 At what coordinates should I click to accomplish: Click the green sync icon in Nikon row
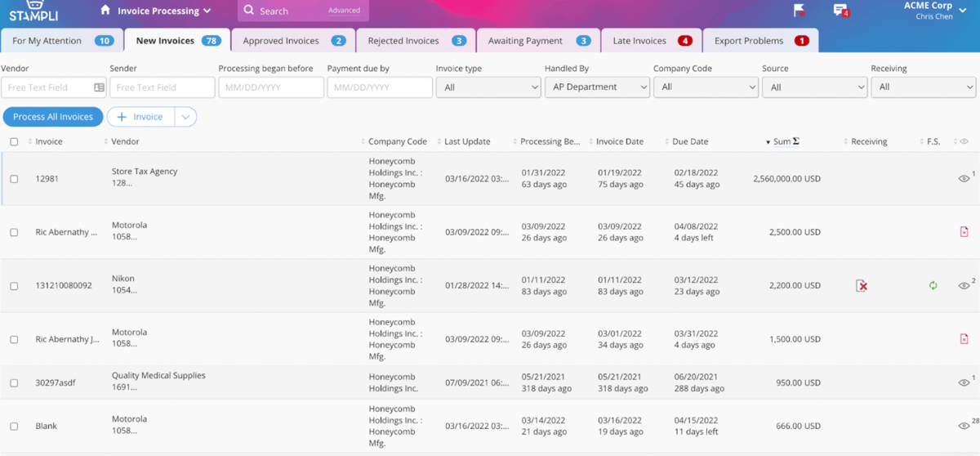[933, 285]
